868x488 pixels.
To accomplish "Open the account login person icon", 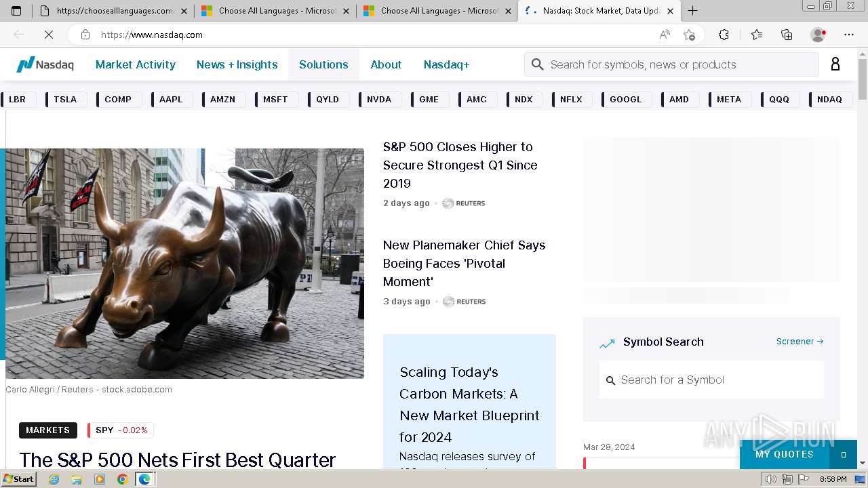I will (x=835, y=64).
